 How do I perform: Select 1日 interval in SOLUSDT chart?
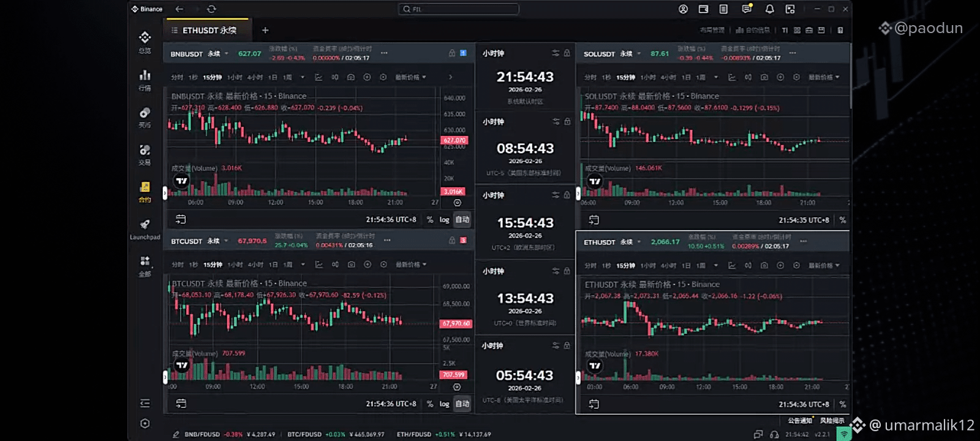[686, 77]
